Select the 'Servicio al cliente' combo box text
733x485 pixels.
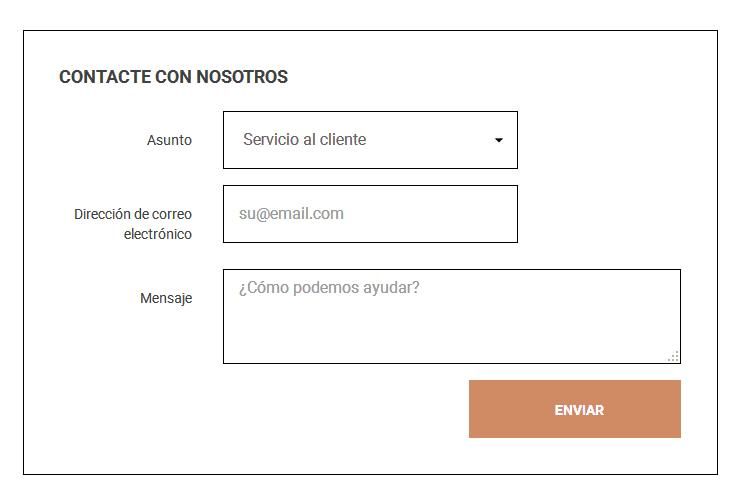click(x=304, y=139)
